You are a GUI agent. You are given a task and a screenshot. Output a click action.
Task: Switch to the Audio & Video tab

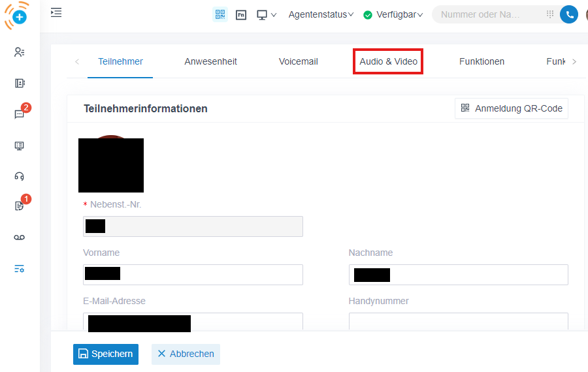pos(388,61)
